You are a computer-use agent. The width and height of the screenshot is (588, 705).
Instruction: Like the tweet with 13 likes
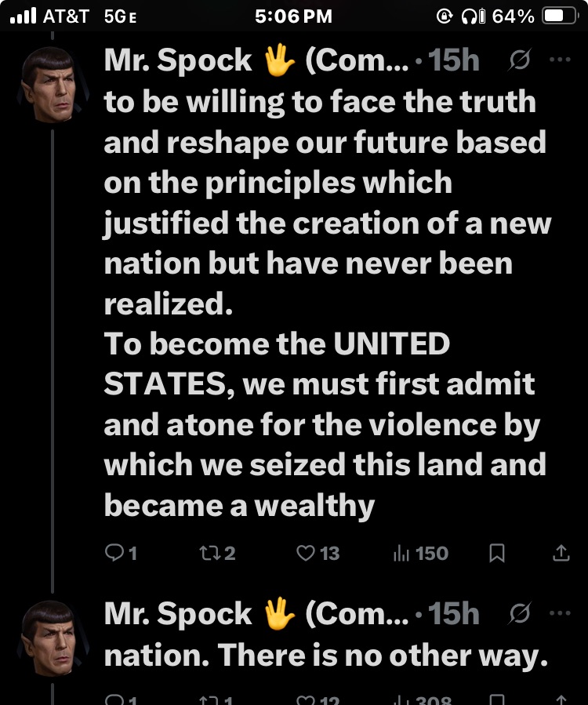(306, 554)
